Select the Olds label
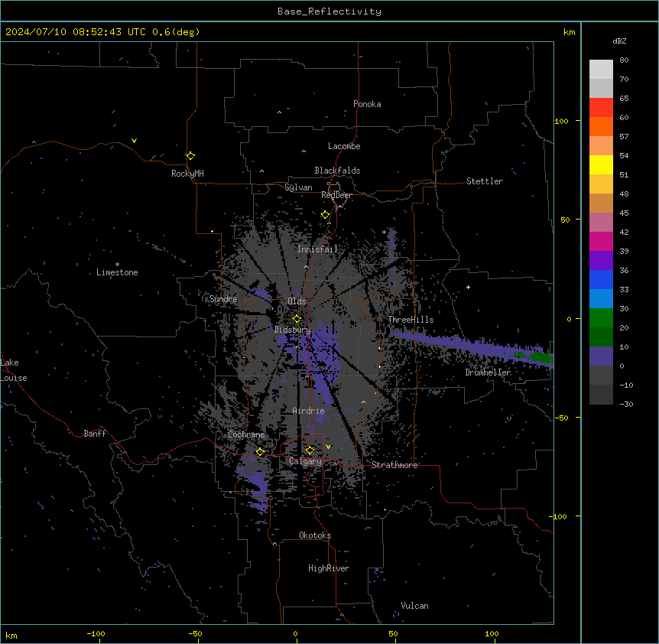This screenshot has height=644, width=659. [x=297, y=301]
